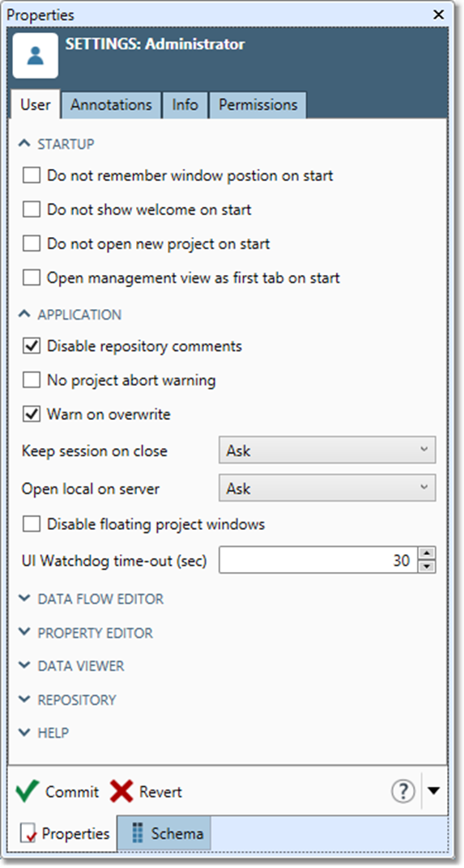Click the Administrator user avatar icon
464x868 pixels.
[36, 55]
